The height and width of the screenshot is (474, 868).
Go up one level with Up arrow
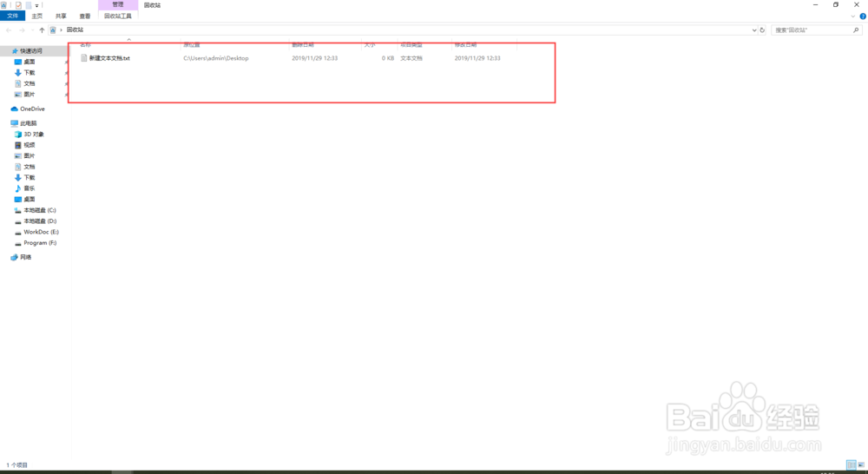click(42, 30)
